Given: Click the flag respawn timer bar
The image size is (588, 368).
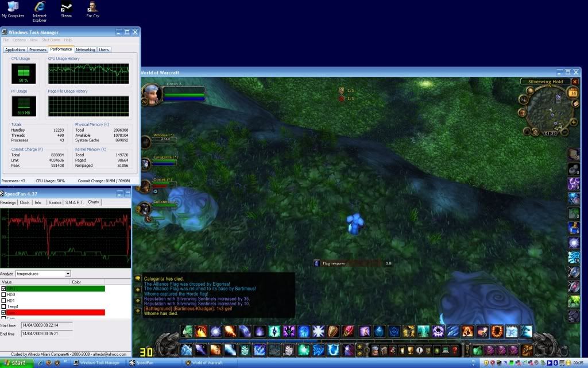Looking at the screenshot, I should 353,263.
